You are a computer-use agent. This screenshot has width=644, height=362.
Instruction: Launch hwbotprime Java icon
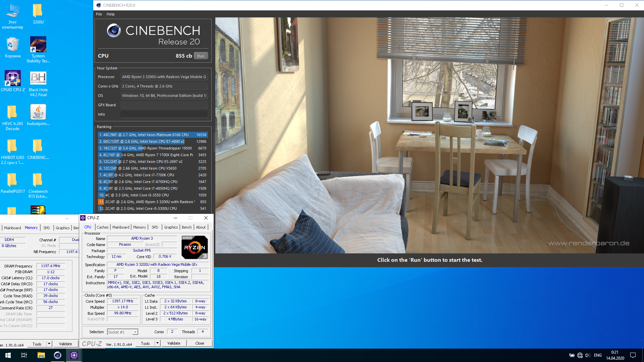click(38, 115)
